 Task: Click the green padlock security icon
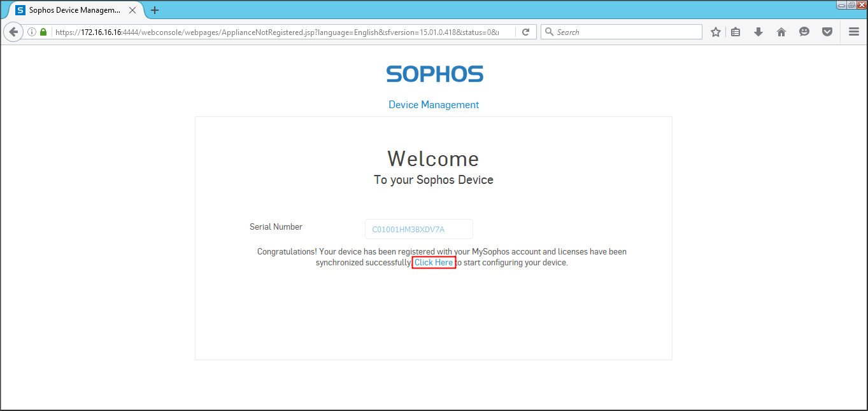point(43,32)
